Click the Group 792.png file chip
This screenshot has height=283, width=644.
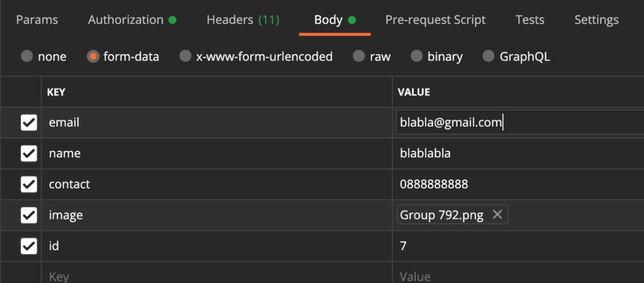point(452,215)
